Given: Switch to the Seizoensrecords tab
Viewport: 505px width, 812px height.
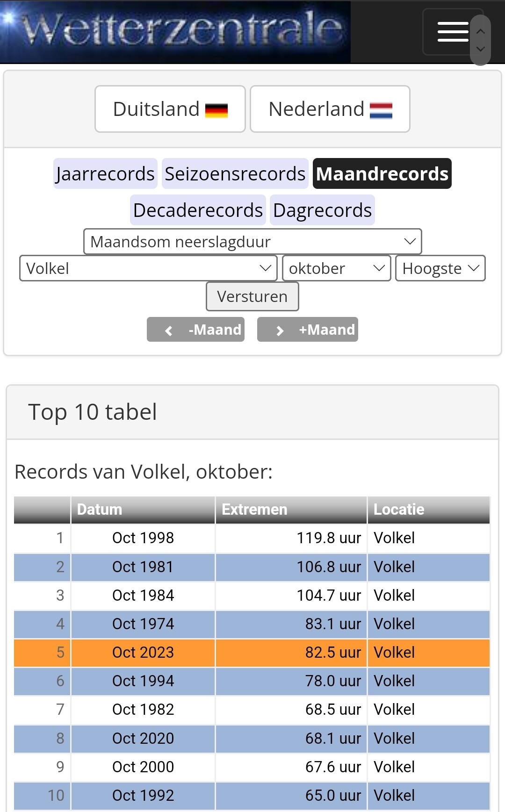Looking at the screenshot, I should pos(235,174).
